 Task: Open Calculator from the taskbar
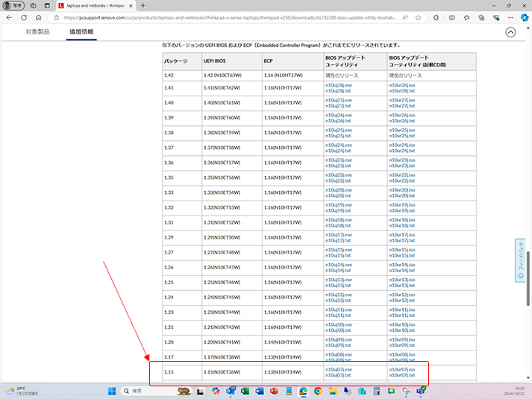coord(377,392)
